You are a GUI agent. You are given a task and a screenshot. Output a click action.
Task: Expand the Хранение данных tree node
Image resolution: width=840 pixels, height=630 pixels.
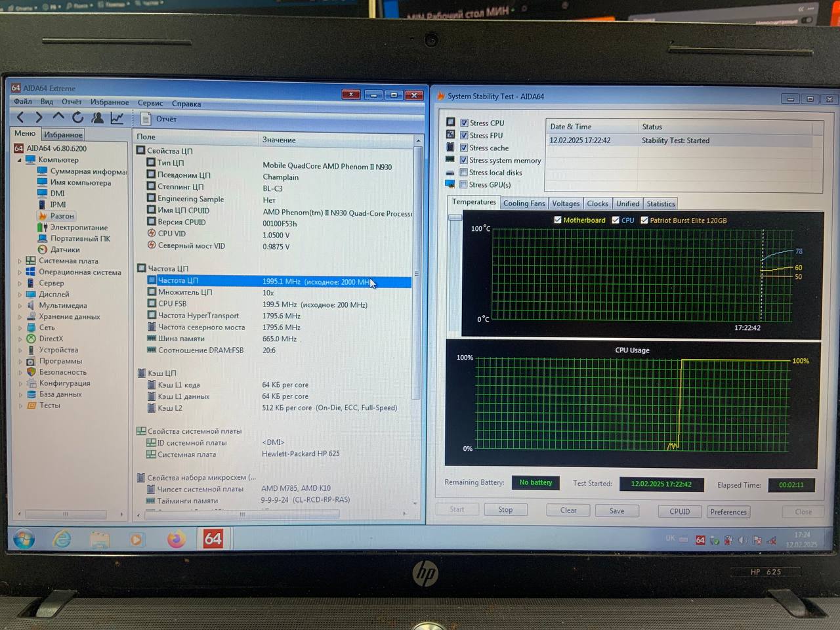click(19, 316)
